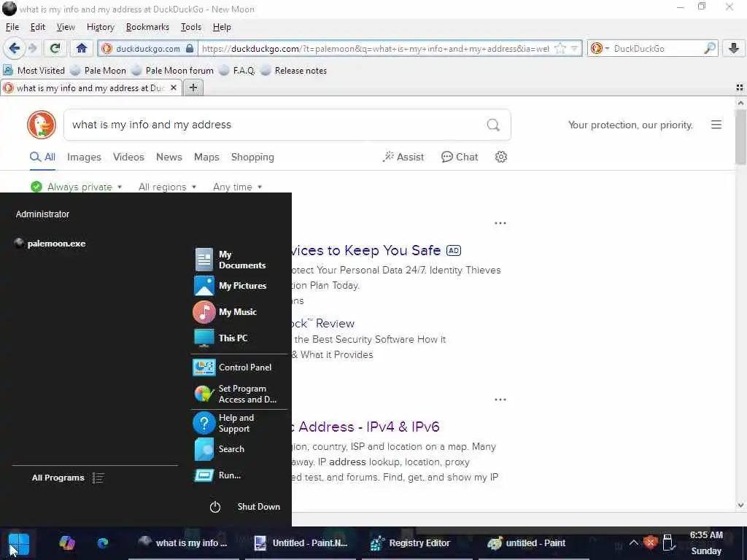This screenshot has width=747, height=560.
Task: Open the Edit menu
Action: [x=38, y=27]
